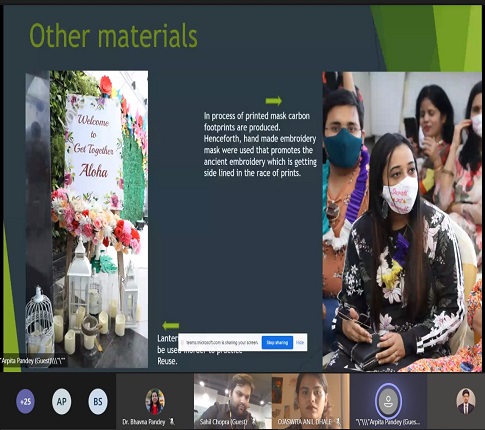Hide the screen sharing notification bar

(300, 342)
